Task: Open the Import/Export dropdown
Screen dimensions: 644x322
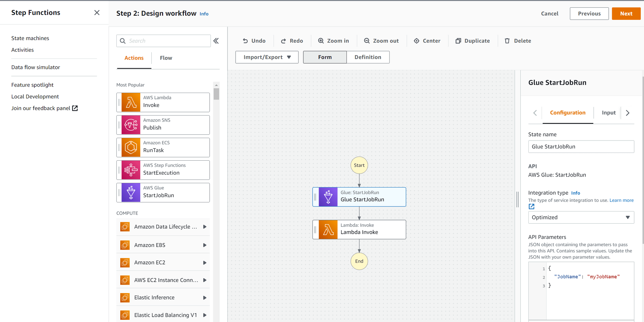Action: click(266, 57)
